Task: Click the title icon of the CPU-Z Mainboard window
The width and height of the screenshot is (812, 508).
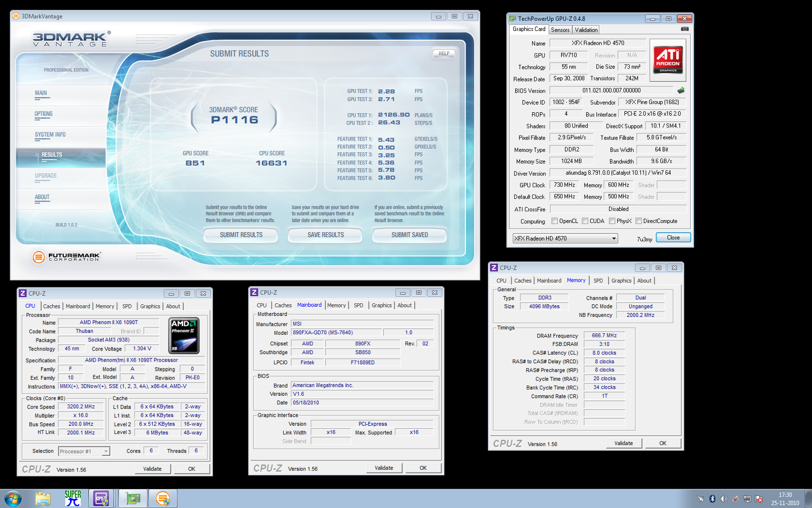Action: pos(254,293)
